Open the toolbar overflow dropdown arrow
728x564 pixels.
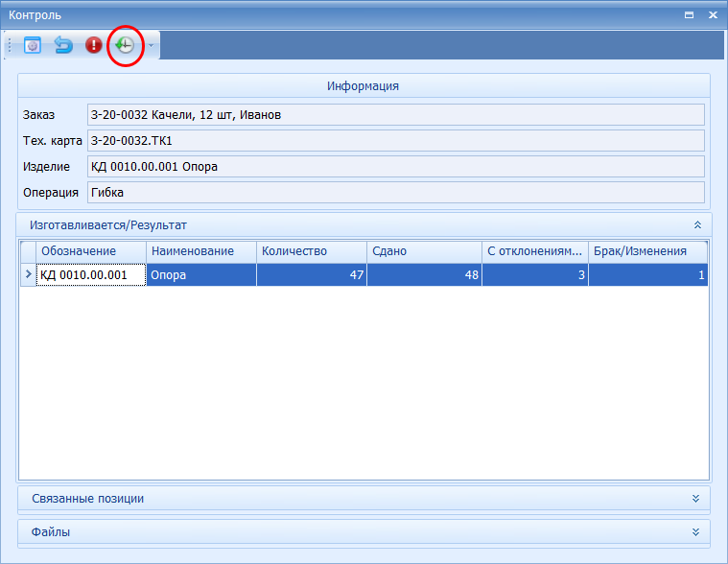pyautogui.click(x=151, y=46)
